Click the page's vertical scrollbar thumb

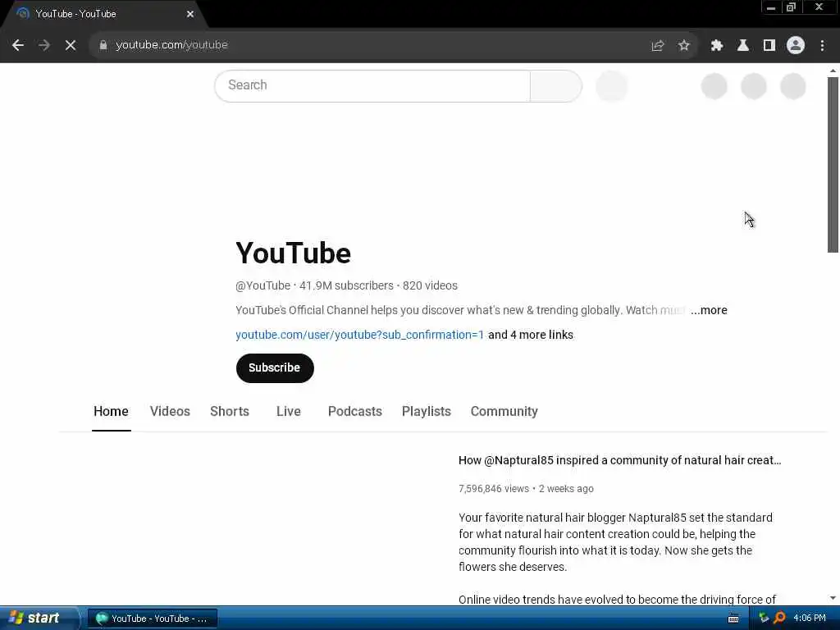coord(833,165)
